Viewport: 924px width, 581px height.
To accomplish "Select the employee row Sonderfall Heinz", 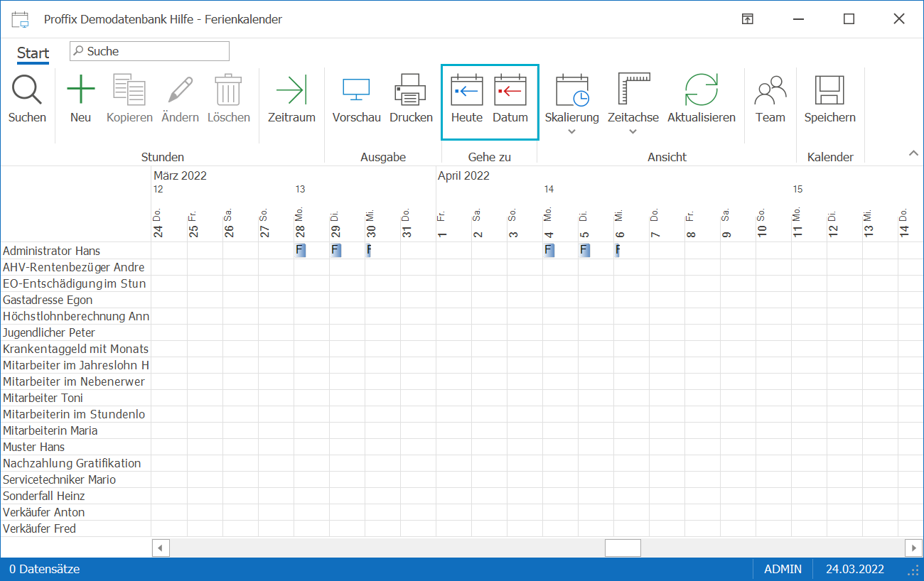I will click(x=75, y=496).
